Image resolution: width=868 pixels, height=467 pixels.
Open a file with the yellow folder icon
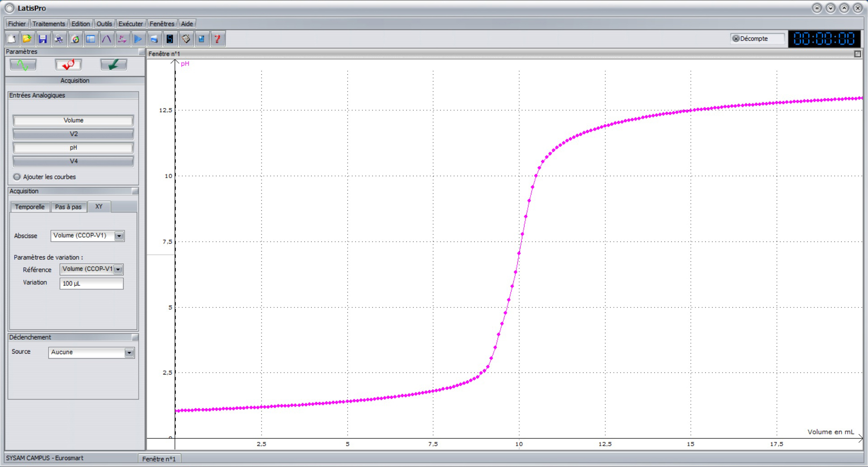(27, 39)
